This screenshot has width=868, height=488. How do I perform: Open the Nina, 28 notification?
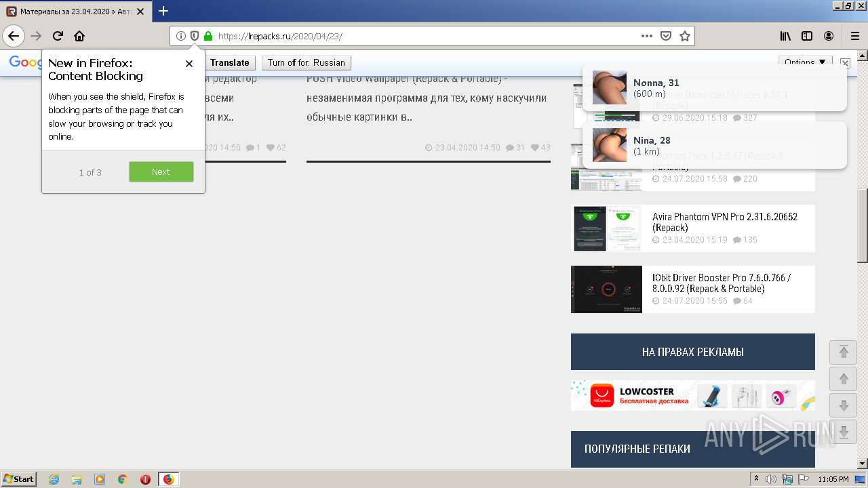click(714, 145)
